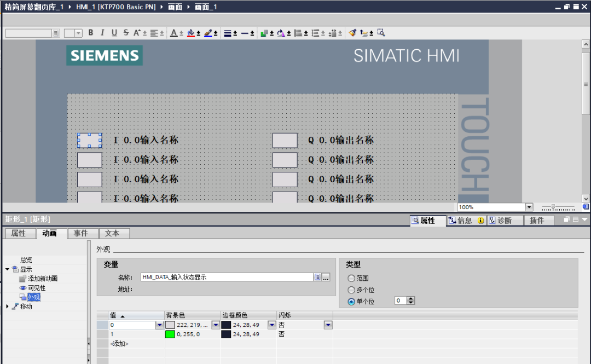Select the border line color tool

click(x=208, y=33)
